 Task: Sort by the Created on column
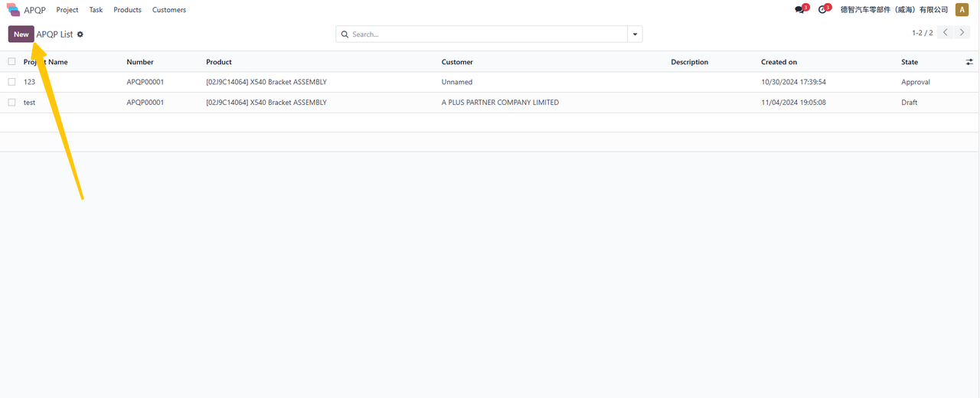click(x=779, y=62)
